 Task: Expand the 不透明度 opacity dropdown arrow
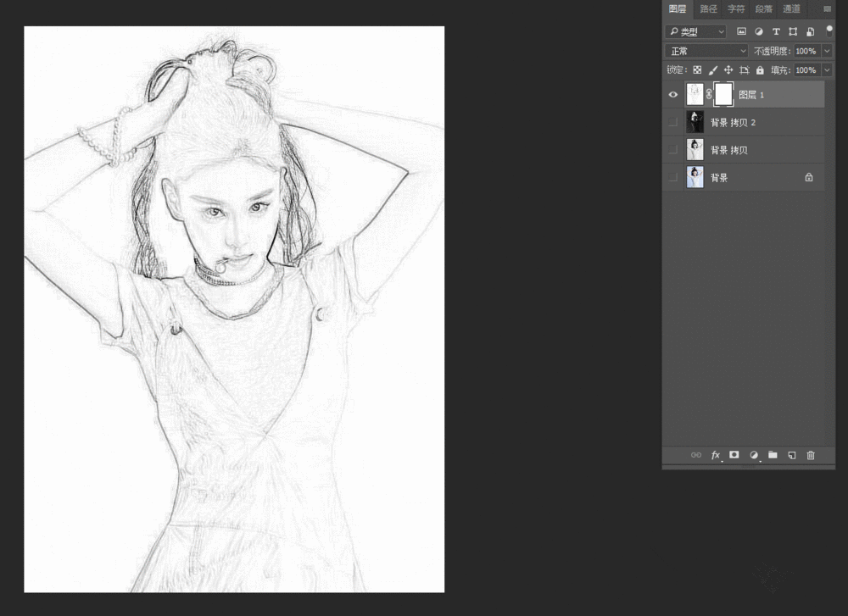tap(827, 51)
